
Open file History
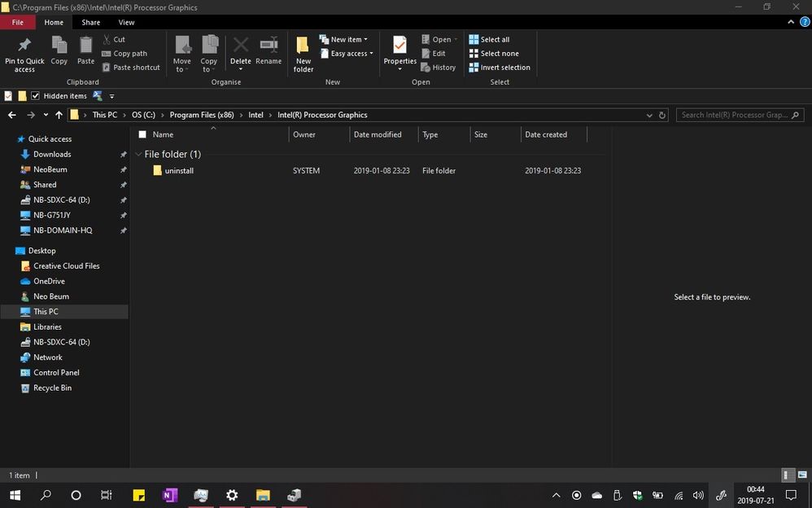point(439,68)
